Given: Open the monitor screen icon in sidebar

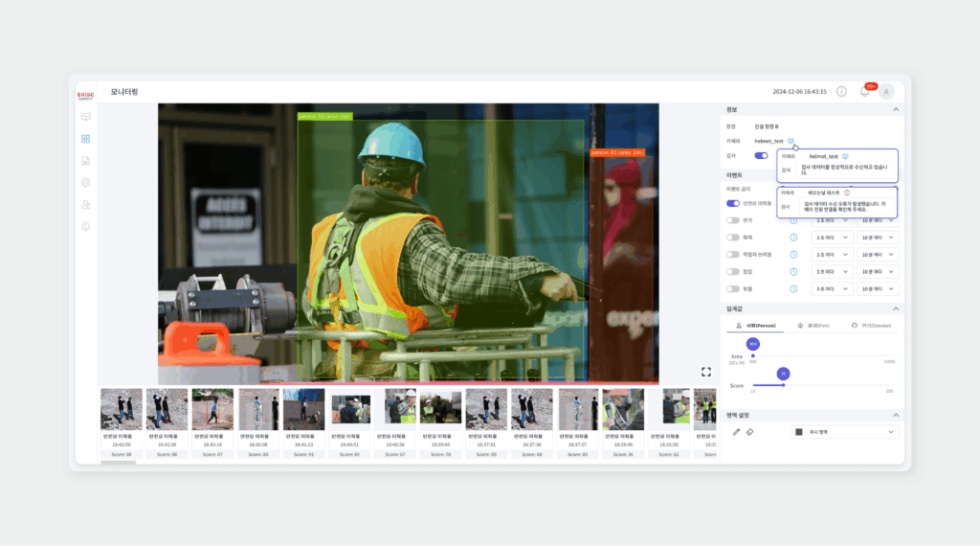Looking at the screenshot, I should coord(85,117).
